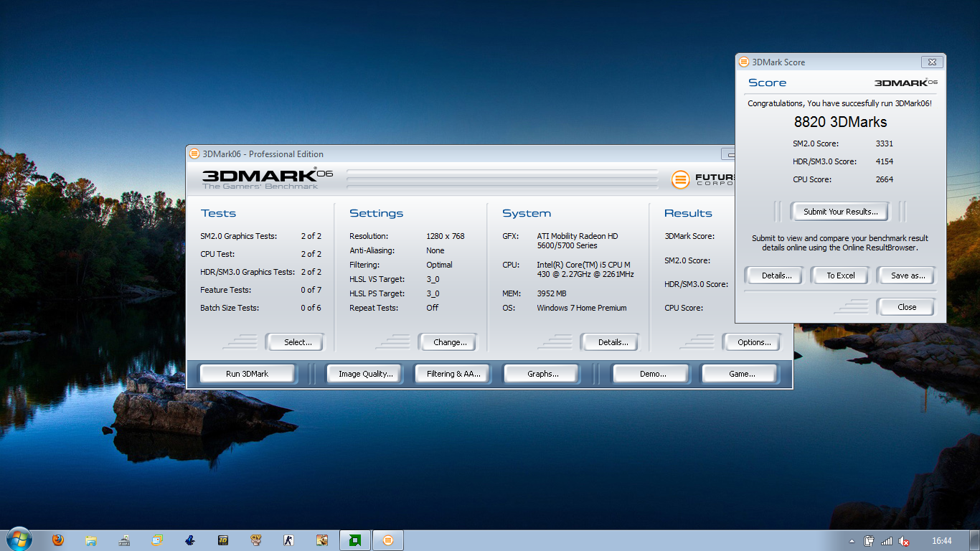Click the 3DMark06 title bar window icon

tap(194, 154)
